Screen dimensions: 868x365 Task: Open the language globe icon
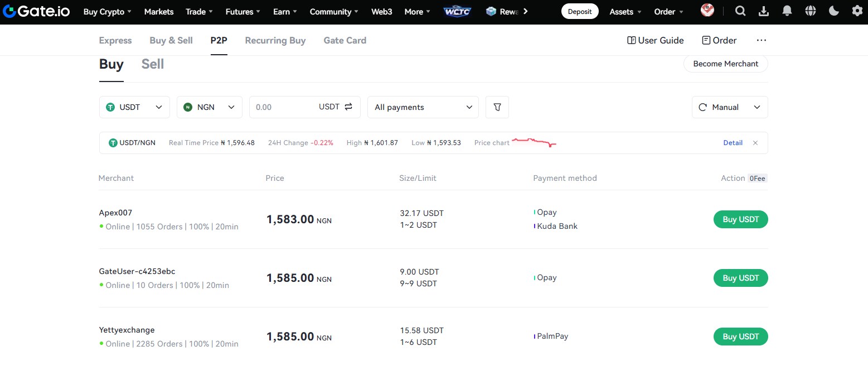pos(811,11)
